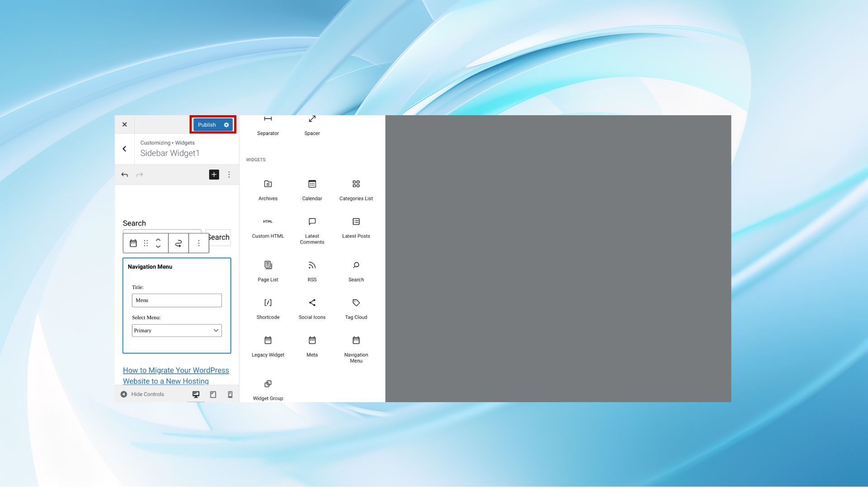Add the Calendar widget block
The height and width of the screenshot is (488, 868).
click(x=312, y=190)
